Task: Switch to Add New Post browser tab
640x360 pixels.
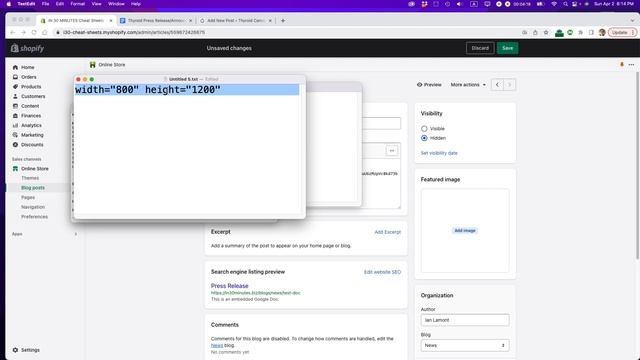Action: [x=235, y=20]
